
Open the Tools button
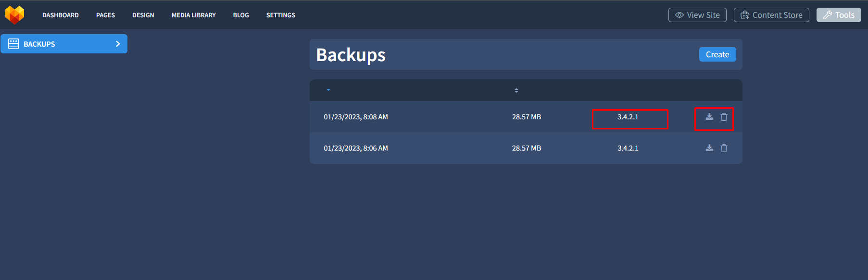[839, 15]
